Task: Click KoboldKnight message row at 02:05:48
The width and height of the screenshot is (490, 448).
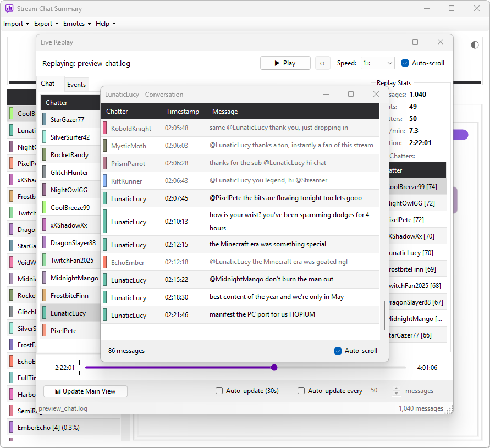Action: click(x=240, y=128)
